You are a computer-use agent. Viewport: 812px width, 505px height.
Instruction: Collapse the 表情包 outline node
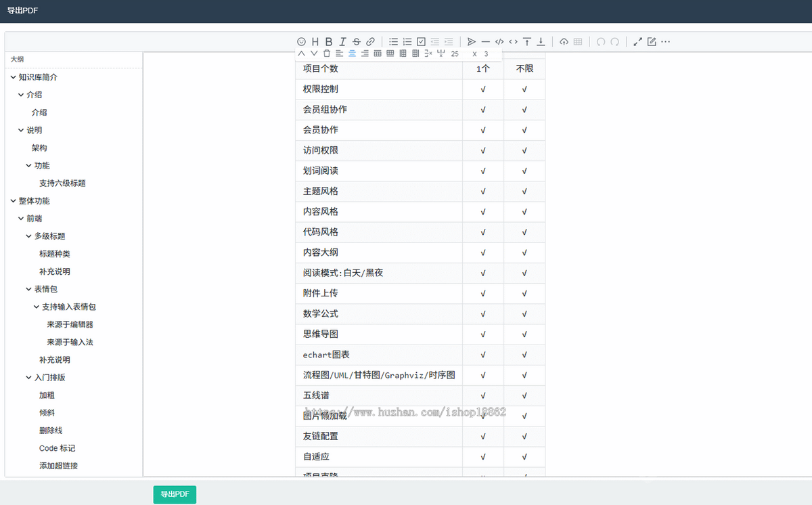pos(29,289)
